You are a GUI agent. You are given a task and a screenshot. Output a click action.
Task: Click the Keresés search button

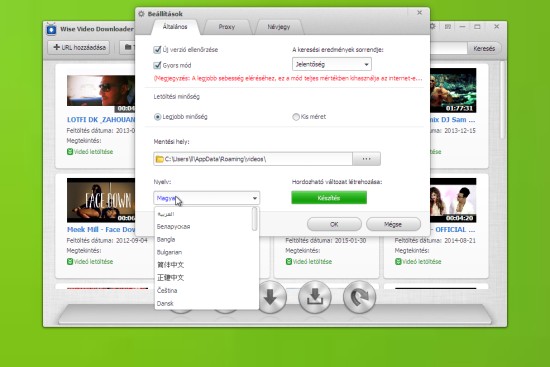pos(484,48)
